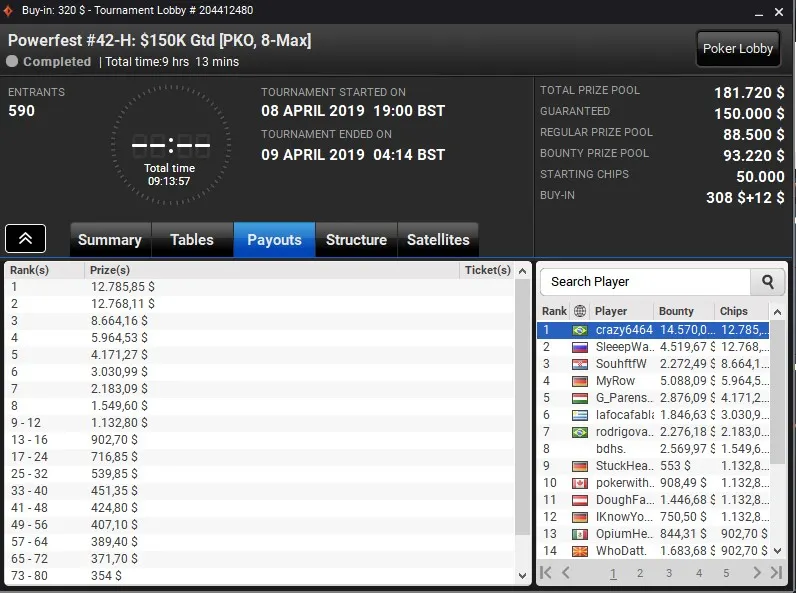Viewport: 796px width, 593px height.
Task: Select the Satellites tab
Action: 438,240
